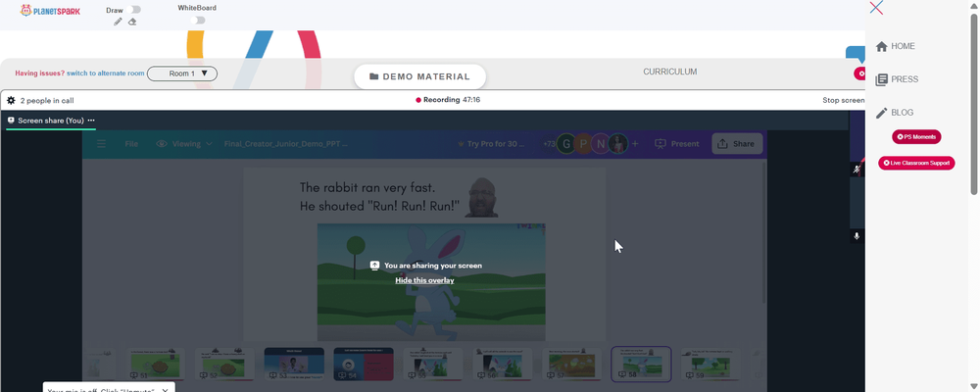
Task: Click the microphone icon on video tile
Action: click(857, 236)
